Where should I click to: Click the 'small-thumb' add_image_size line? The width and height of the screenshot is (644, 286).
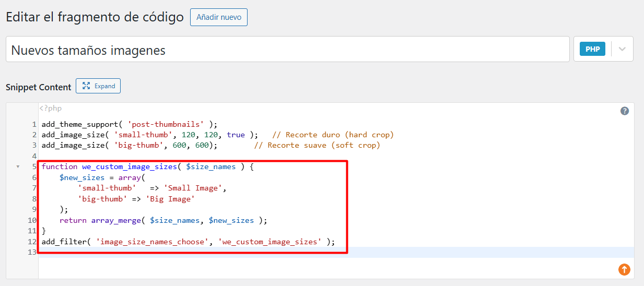tap(150, 135)
